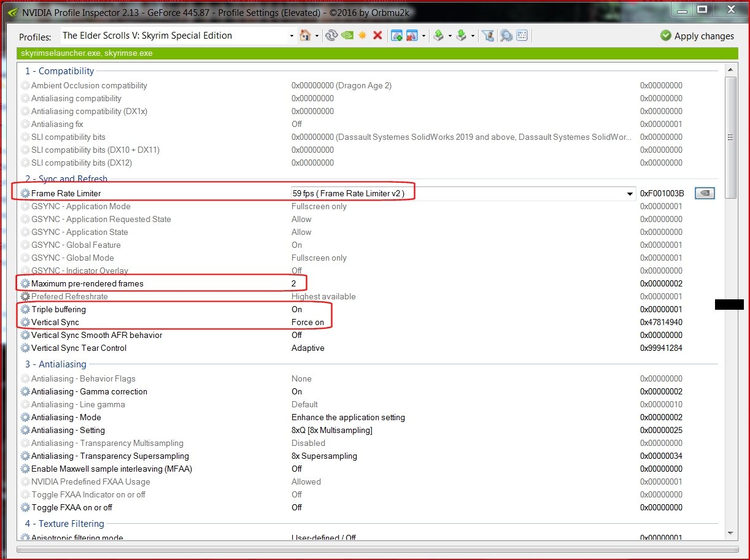This screenshot has width=750, height=560.
Task: Open the bit value editor icon
Action: pos(522,36)
